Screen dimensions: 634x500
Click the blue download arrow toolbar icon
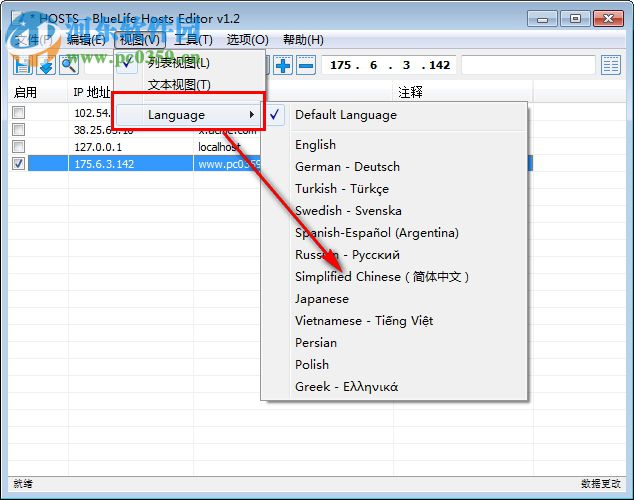46,65
